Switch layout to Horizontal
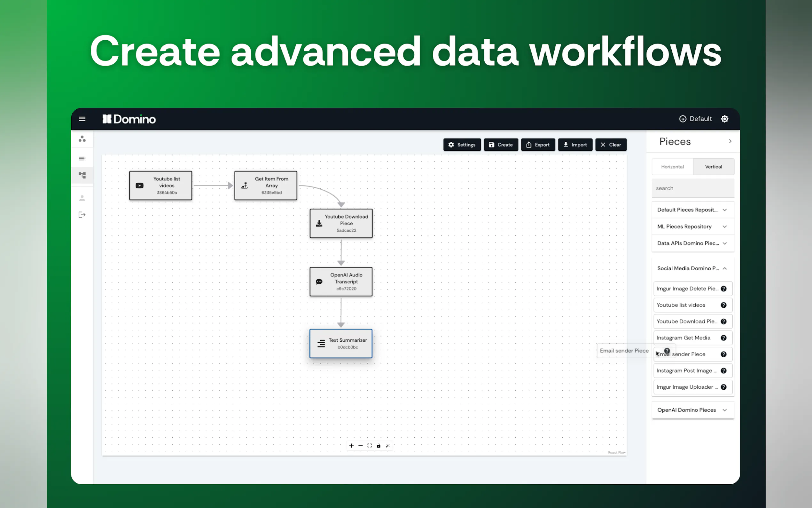The width and height of the screenshot is (812, 508). pyautogui.click(x=672, y=167)
